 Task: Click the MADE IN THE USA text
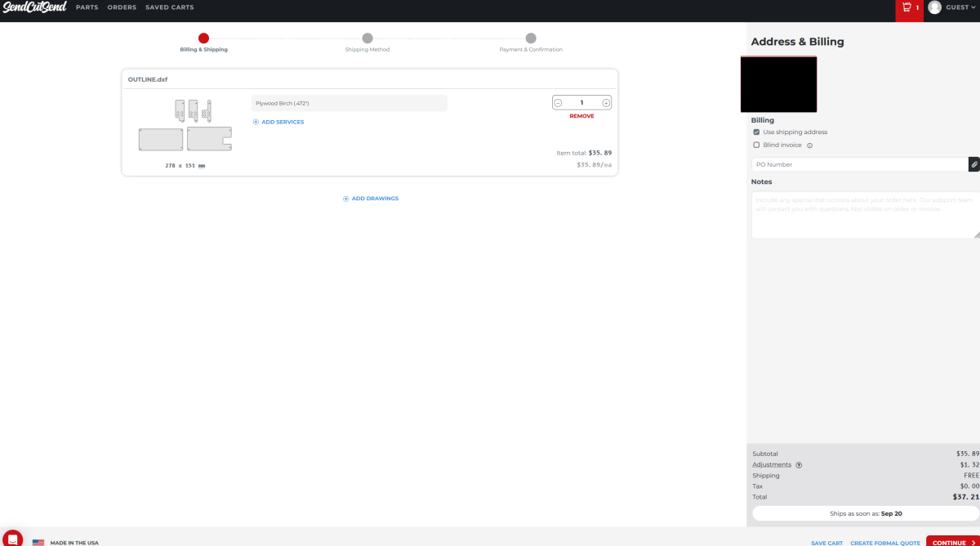[x=74, y=543]
